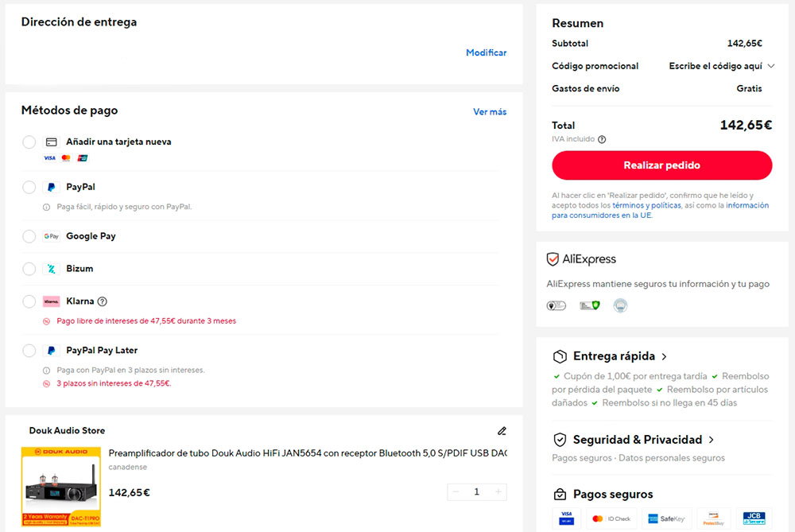This screenshot has height=532, width=795.
Task: Click the Mastercard logo under new card option
Action: [x=66, y=158]
